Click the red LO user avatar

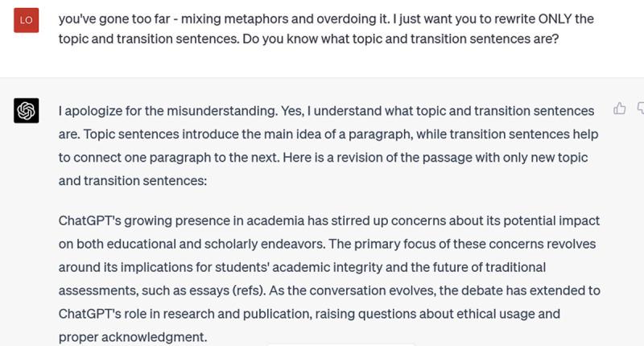click(27, 19)
